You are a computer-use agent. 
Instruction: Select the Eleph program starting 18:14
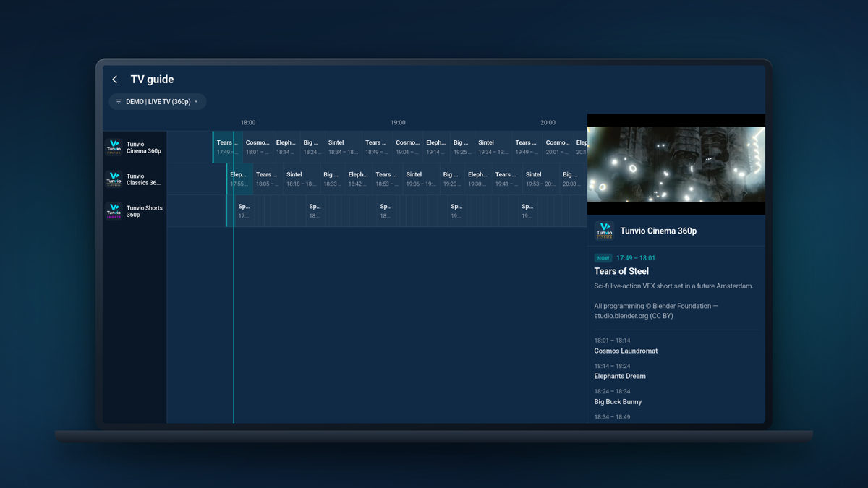pyautogui.click(x=286, y=147)
